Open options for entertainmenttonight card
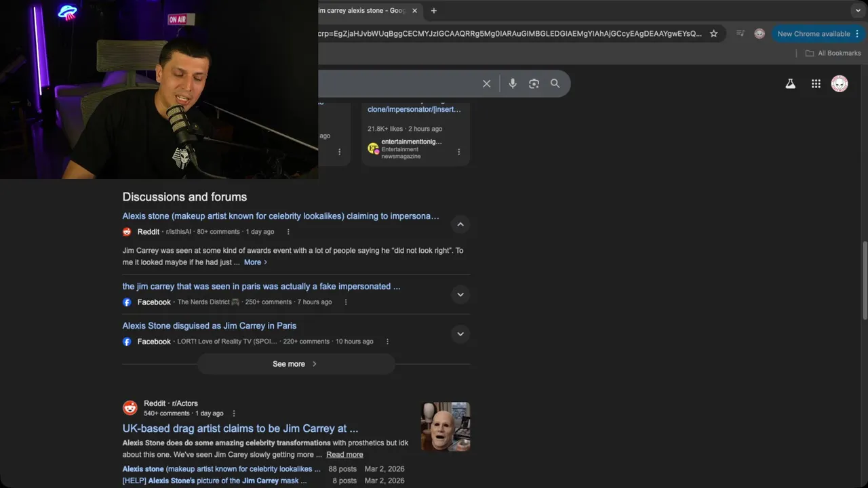This screenshot has height=488, width=868. click(x=459, y=152)
